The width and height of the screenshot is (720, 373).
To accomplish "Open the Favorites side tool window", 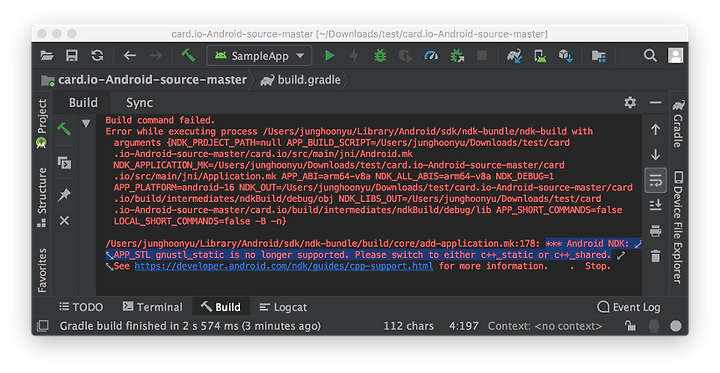I will 42,271.
